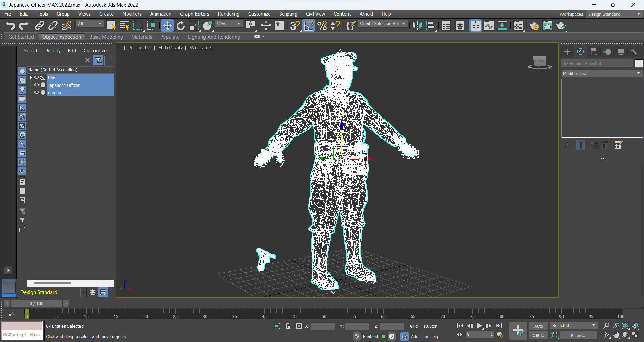Click the Redo arrow icon
The image size is (644, 342).
[x=24, y=26]
